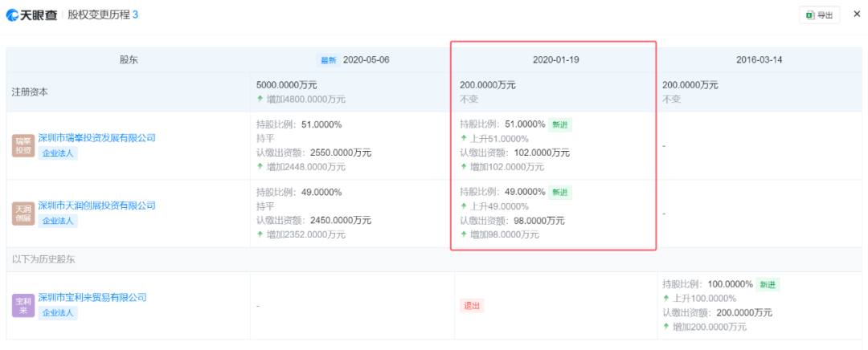The height and width of the screenshot is (350, 868).
Task: Click 企业法人 tag under 深圳市瑞峯投资发展有限公司
Action: coord(58,153)
